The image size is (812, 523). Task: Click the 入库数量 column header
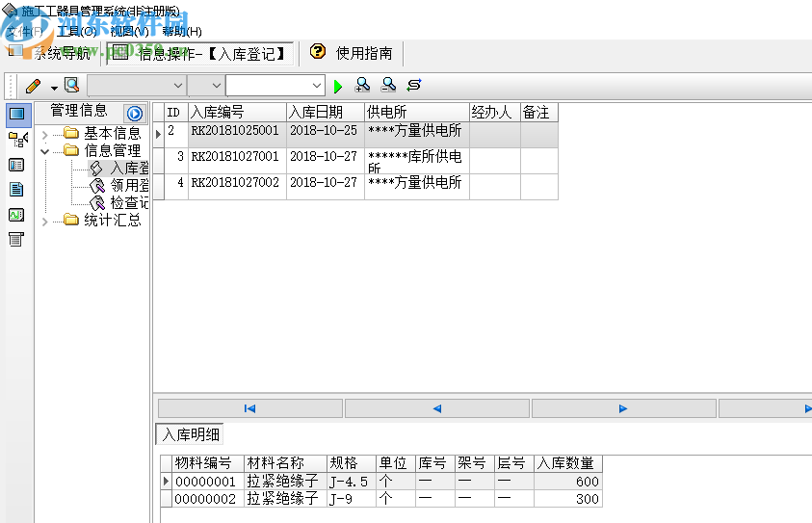(568, 463)
